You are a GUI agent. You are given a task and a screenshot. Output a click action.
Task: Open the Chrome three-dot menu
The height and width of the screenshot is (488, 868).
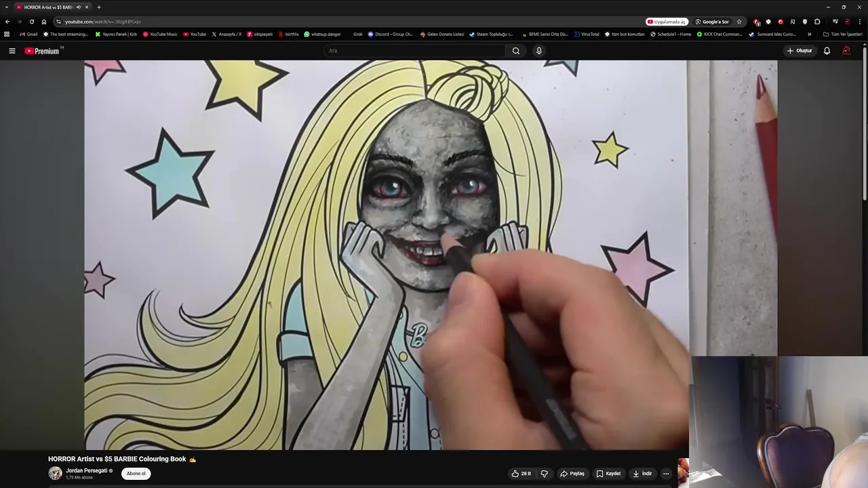pyautogui.click(x=860, y=22)
